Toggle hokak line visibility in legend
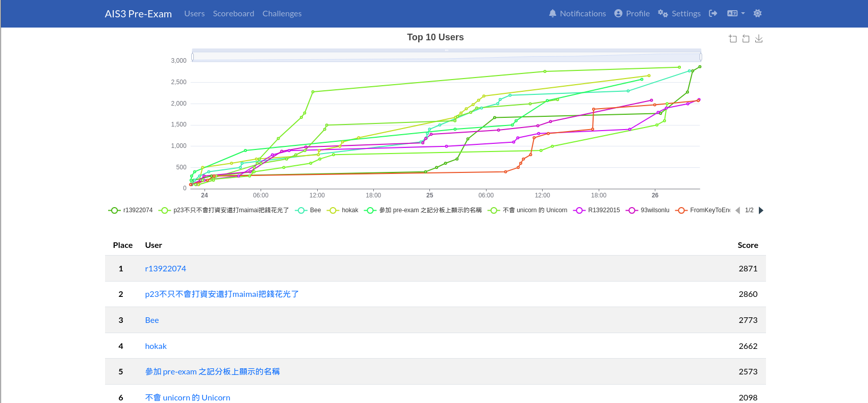Screen dimensions: 868x403 pyautogui.click(x=344, y=210)
